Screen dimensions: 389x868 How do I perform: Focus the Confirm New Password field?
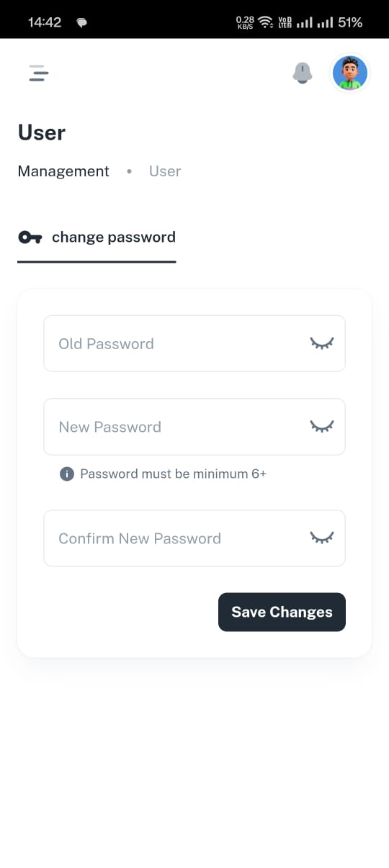[194, 538]
